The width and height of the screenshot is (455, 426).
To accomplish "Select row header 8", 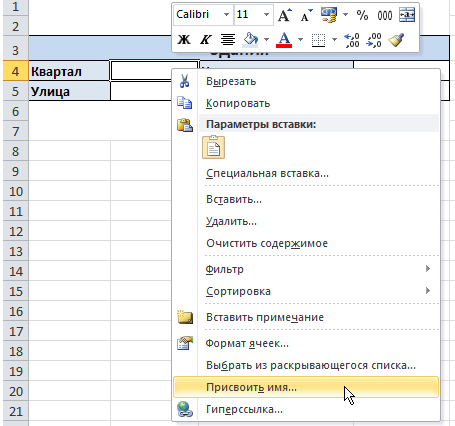I will pos(16,151).
